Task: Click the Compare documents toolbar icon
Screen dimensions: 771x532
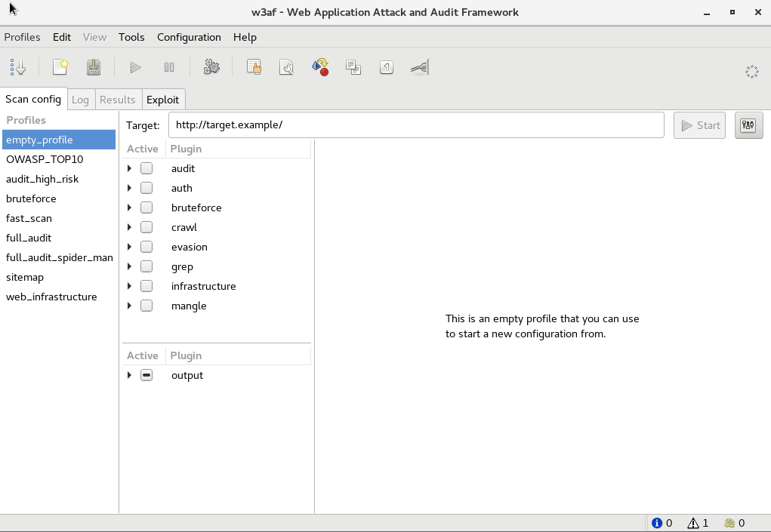Action: click(353, 68)
